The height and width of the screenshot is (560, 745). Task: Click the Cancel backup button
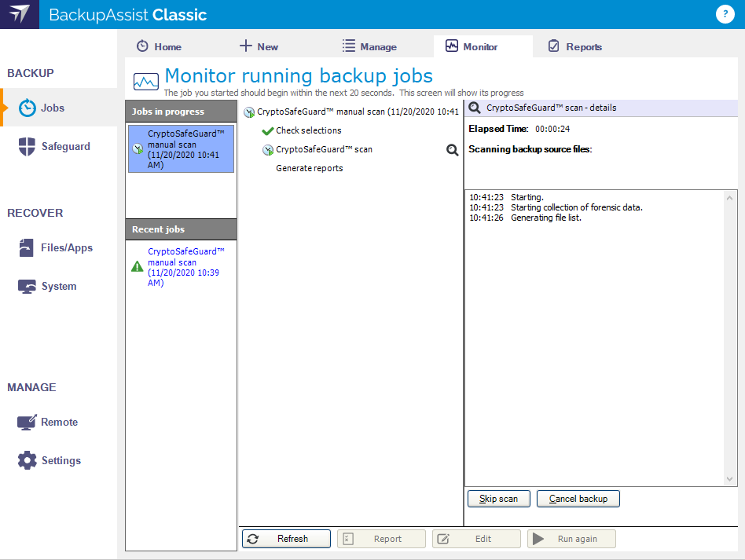(578, 499)
